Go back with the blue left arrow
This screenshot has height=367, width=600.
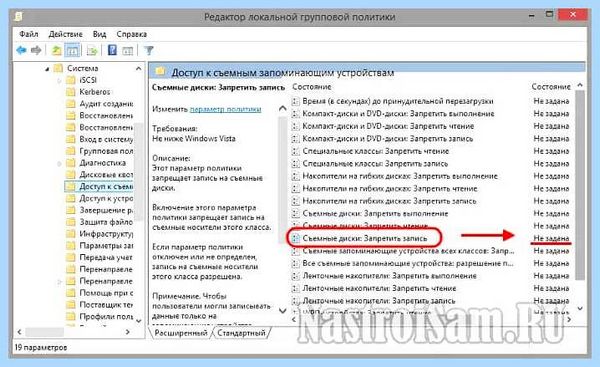coord(21,50)
